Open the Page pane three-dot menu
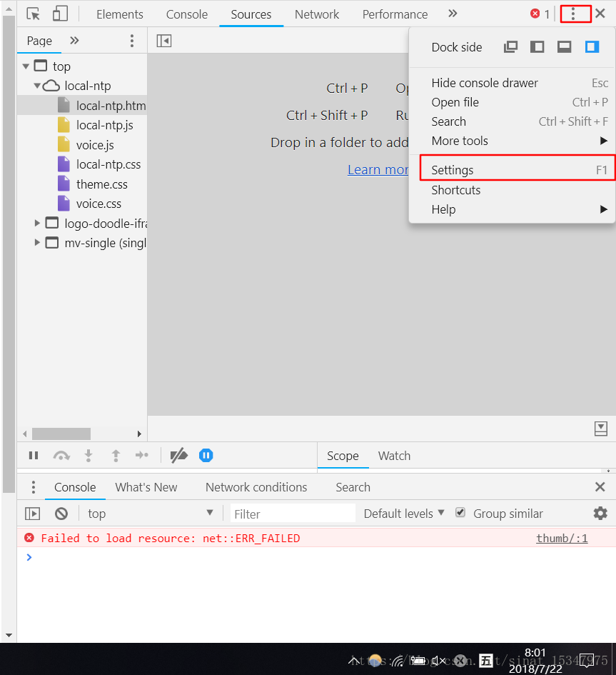This screenshot has width=616, height=675. pyautogui.click(x=132, y=41)
